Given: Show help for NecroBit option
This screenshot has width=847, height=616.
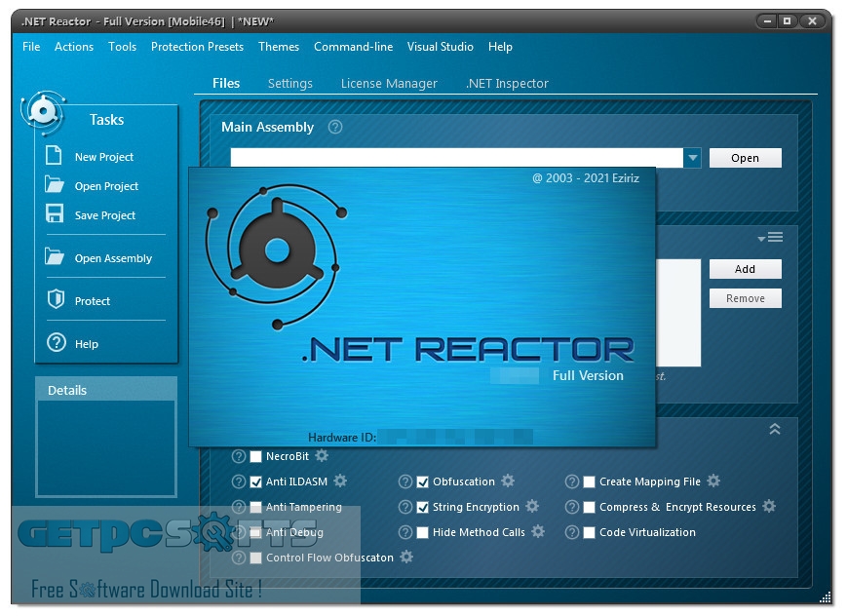Looking at the screenshot, I should click(238, 456).
